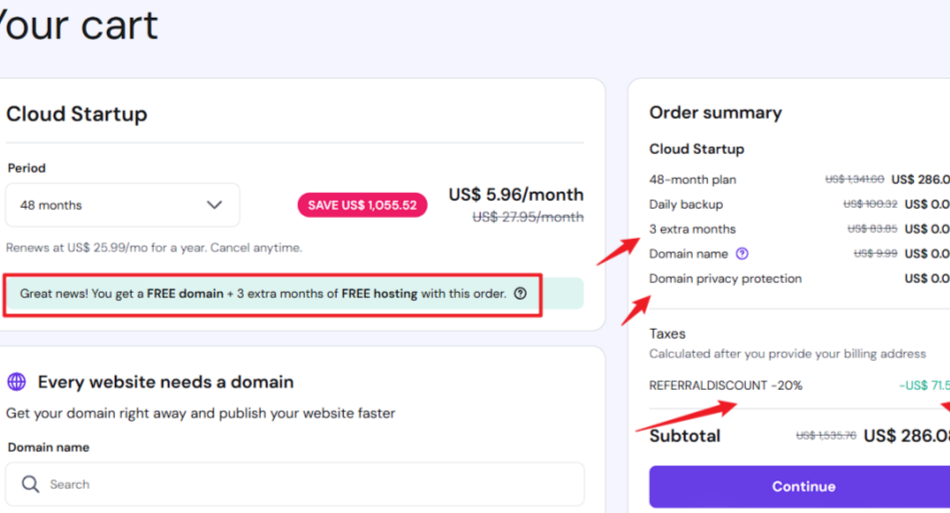The image size is (950, 513).
Task: Click the globe icon beside the domain heading
Action: [16, 382]
